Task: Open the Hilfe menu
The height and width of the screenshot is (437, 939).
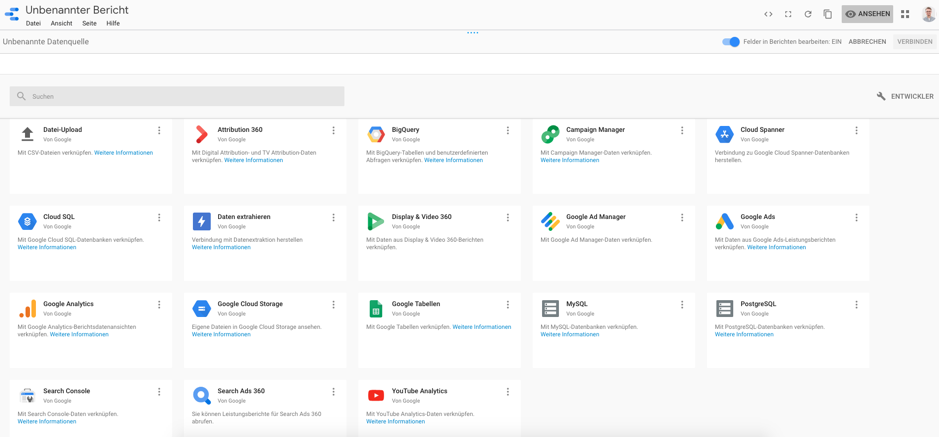Action: 113,23
